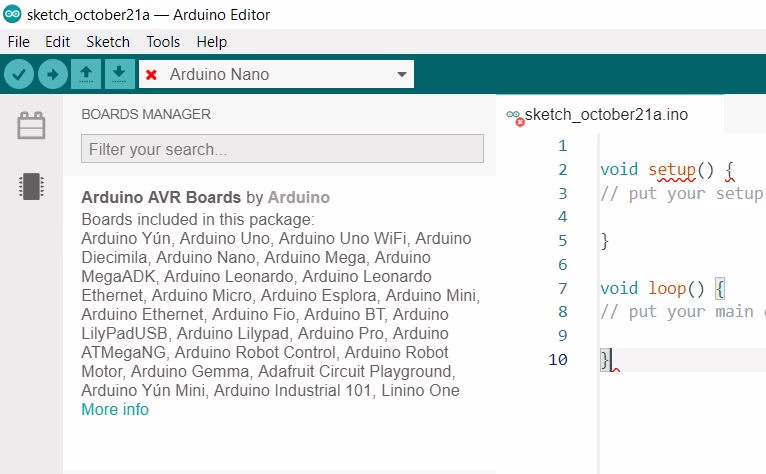Expand the board selector dropdown arrow
Screen dimensions: 766x474
(x=402, y=75)
